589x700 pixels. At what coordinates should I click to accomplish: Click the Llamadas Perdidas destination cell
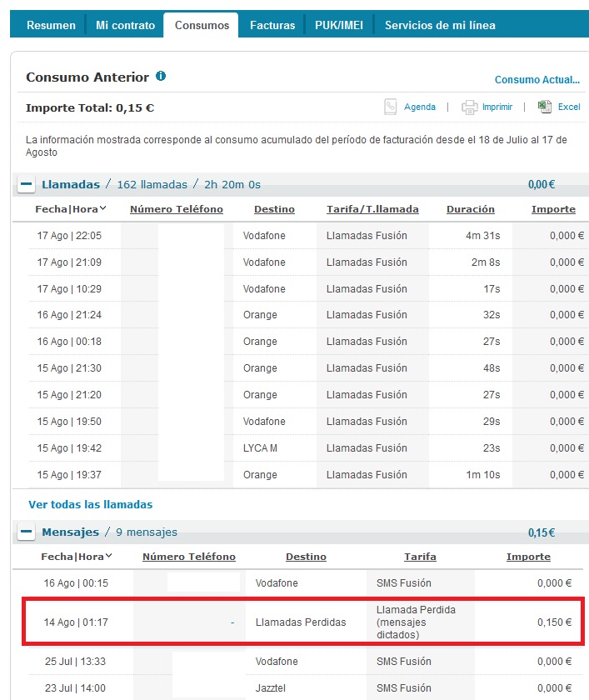pyautogui.click(x=301, y=622)
